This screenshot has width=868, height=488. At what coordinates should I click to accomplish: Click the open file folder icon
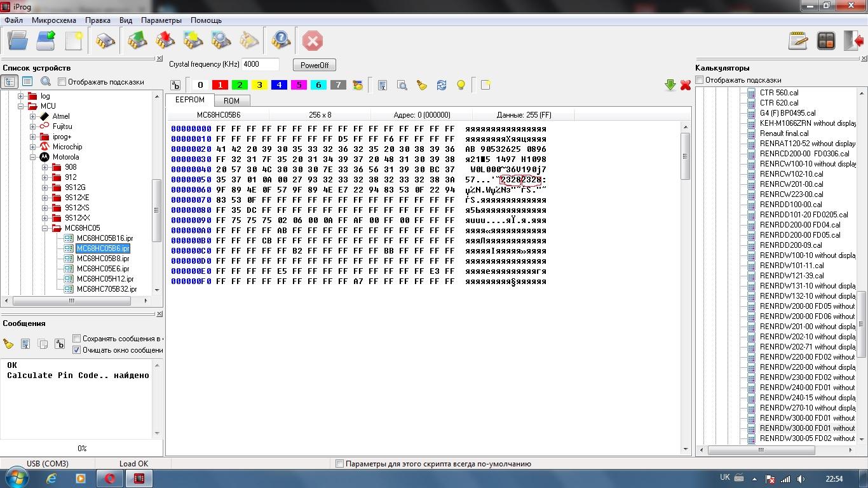18,41
